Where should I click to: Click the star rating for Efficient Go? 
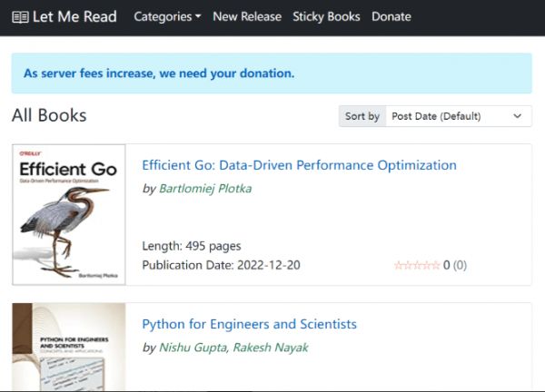417,266
